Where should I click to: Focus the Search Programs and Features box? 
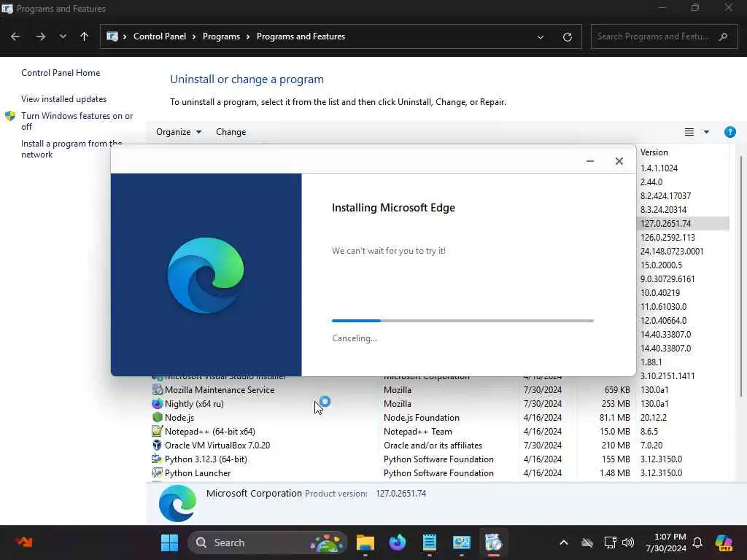point(663,36)
